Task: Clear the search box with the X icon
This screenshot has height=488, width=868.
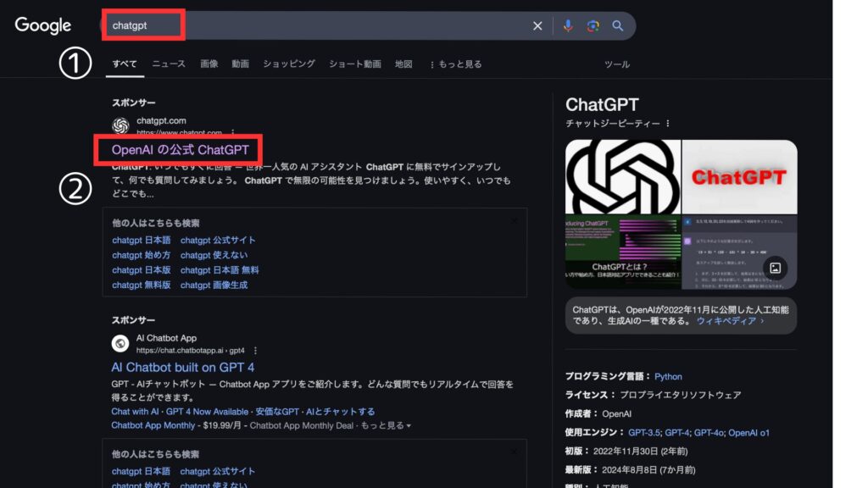Action: coord(537,26)
